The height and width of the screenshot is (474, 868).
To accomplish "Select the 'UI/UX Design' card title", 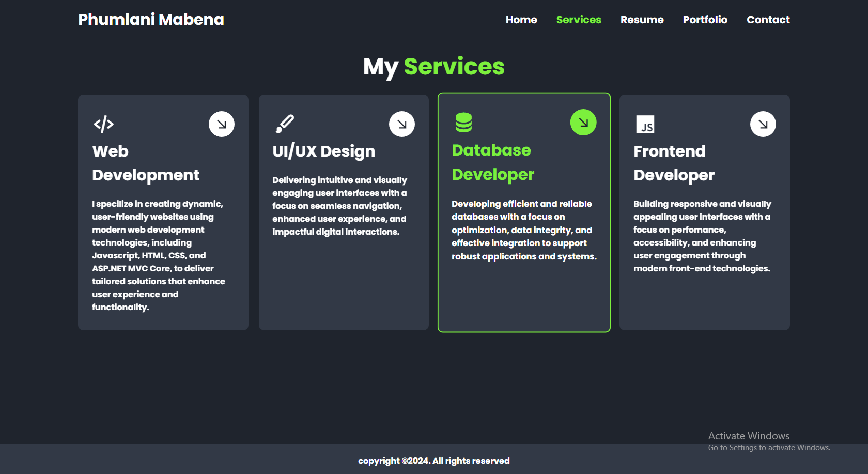I will [x=324, y=151].
